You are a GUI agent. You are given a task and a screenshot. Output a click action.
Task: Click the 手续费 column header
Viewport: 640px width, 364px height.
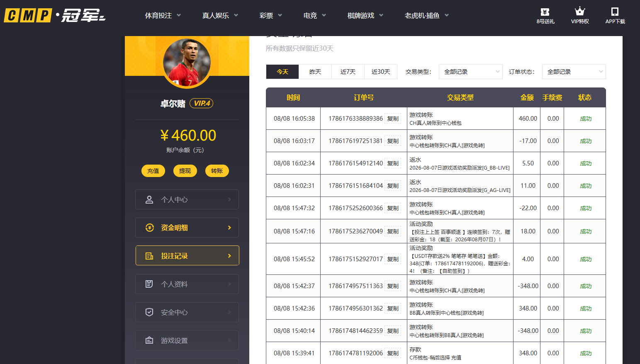pos(552,97)
